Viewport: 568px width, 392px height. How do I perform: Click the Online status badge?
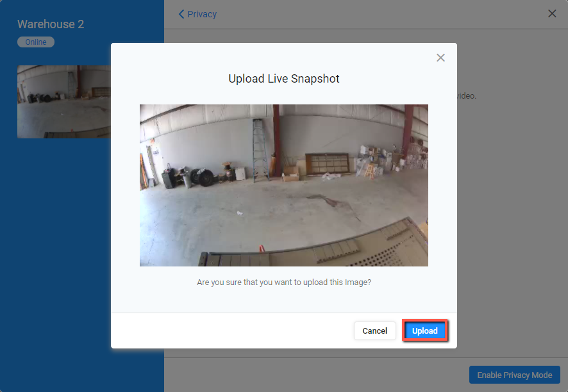tap(36, 42)
